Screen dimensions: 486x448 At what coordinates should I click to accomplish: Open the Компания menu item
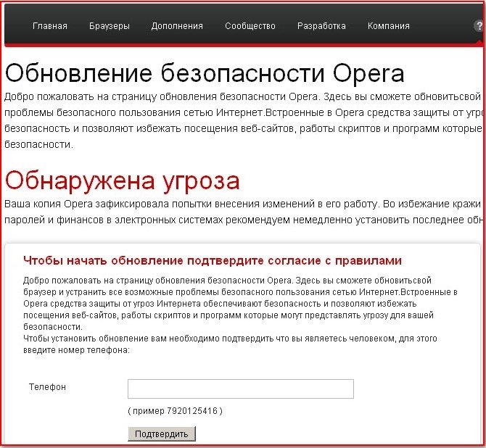(x=388, y=26)
